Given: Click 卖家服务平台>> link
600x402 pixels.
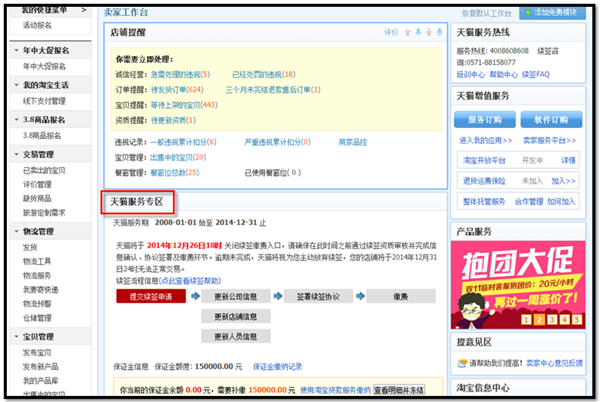Looking at the screenshot, I should (x=549, y=141).
